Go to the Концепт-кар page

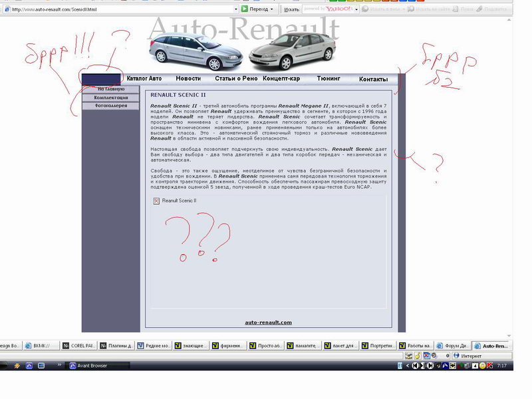pos(281,78)
